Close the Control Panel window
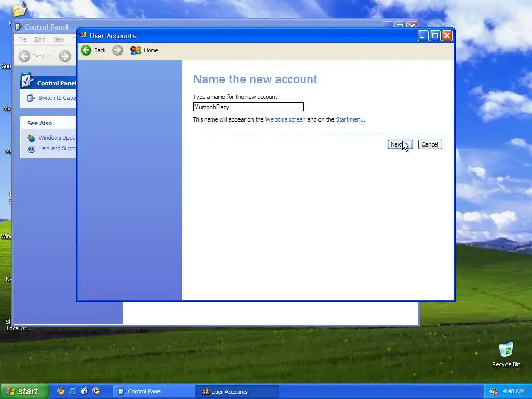 click(411, 26)
